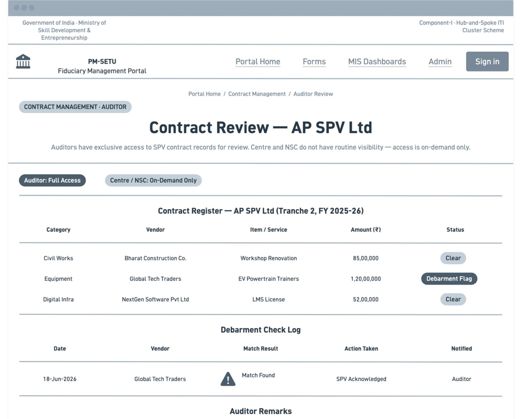Click the Civil Works category cell
The width and height of the screenshot is (520, 419).
(58, 258)
